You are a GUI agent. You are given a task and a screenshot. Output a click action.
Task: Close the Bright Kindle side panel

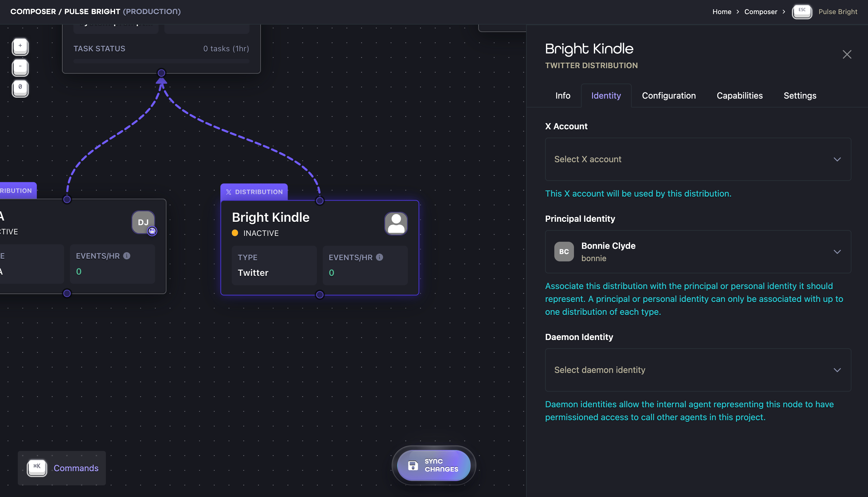(847, 54)
